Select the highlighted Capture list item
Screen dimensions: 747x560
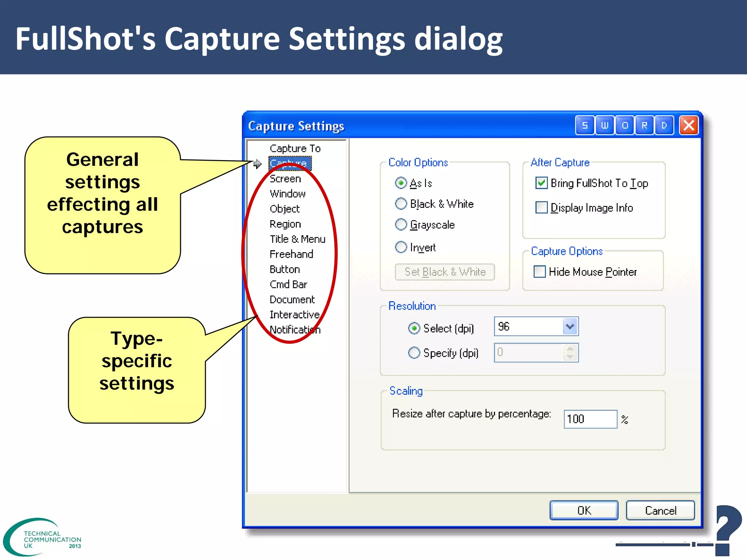click(x=290, y=163)
